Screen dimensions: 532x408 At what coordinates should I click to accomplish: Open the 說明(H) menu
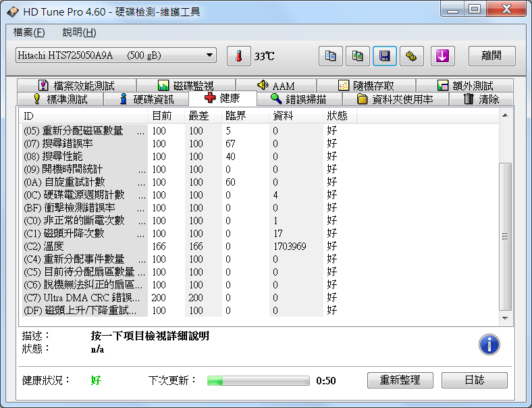point(80,32)
